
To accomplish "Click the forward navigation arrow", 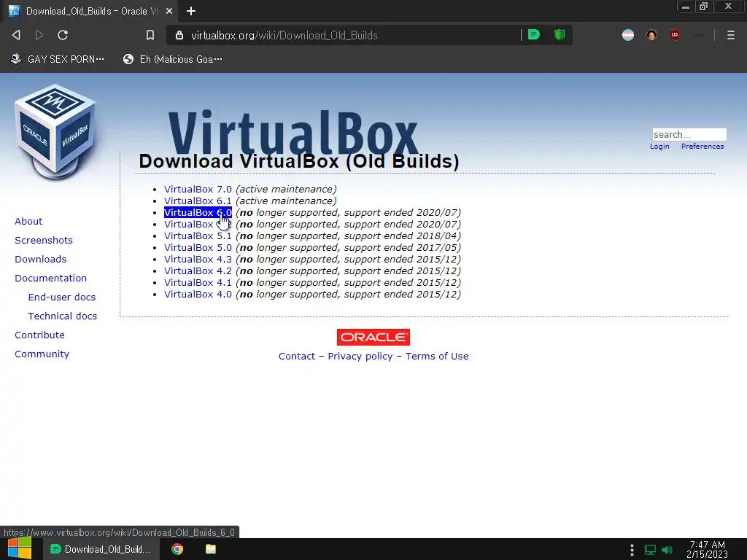I will (39, 35).
